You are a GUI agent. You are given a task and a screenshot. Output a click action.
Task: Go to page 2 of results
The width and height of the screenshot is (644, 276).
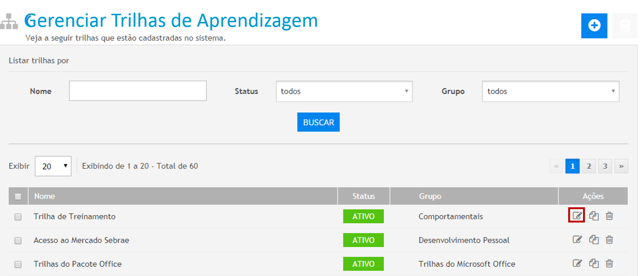589,166
